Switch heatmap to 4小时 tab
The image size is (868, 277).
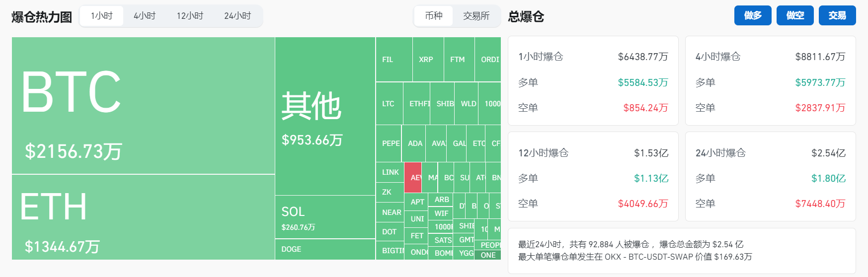pyautogui.click(x=145, y=16)
